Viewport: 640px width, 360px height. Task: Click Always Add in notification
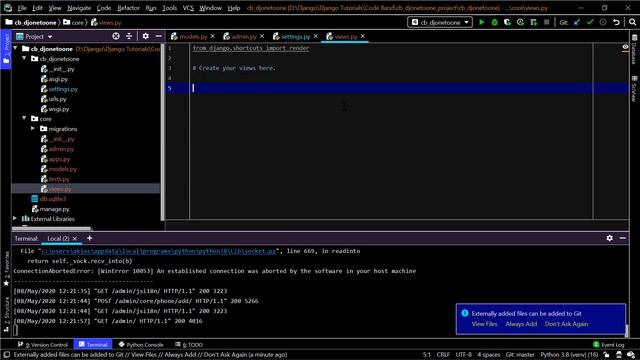tap(521, 324)
